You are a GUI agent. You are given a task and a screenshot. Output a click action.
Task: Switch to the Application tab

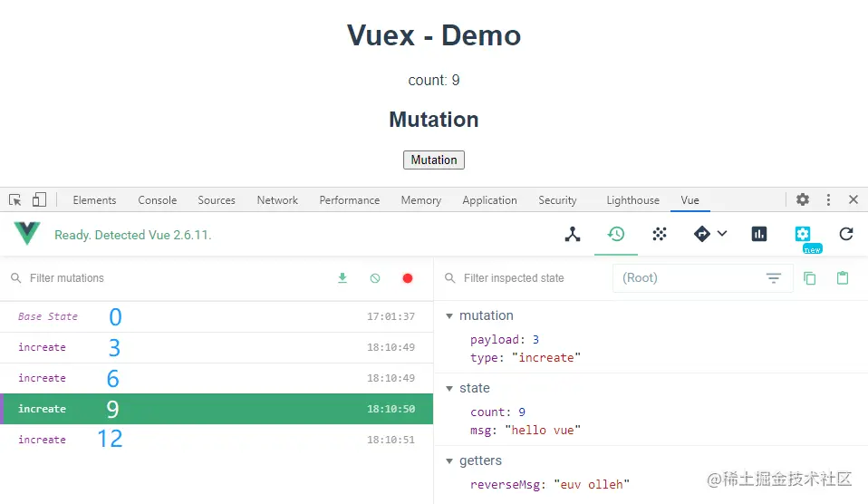tap(490, 200)
